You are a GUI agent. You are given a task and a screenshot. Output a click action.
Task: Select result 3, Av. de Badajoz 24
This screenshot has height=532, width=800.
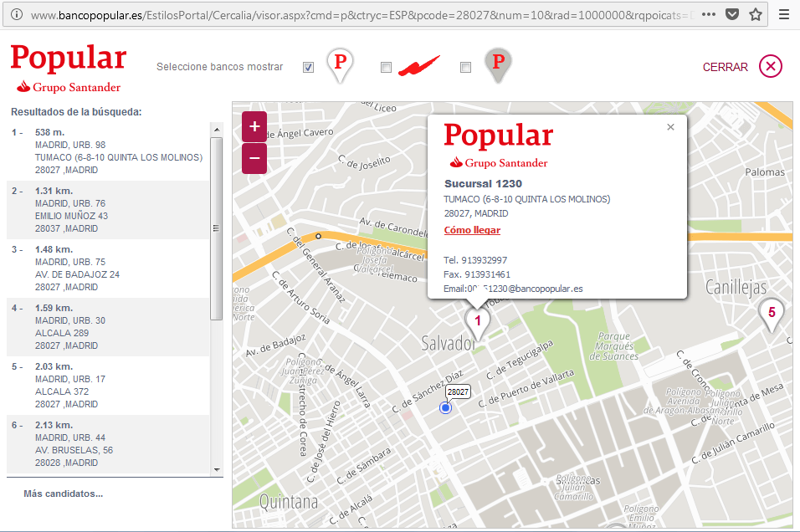(x=108, y=269)
